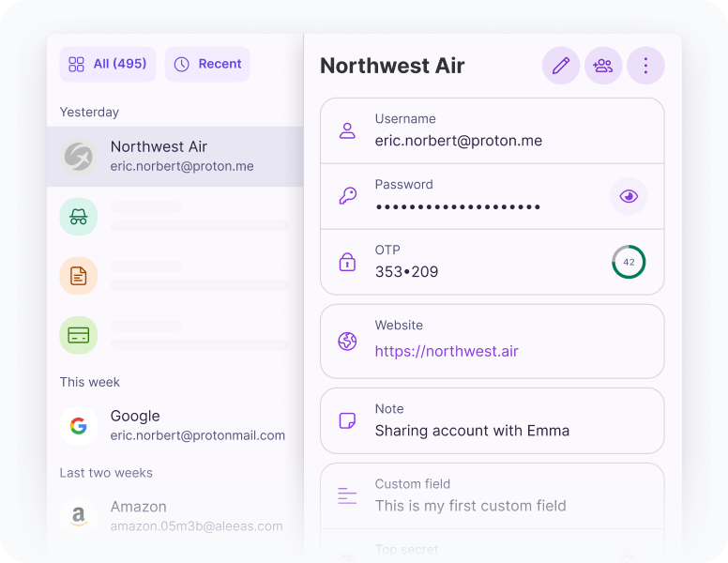This screenshot has width=728, height=563.
Task: Click the Google logo icon
Action: (x=79, y=426)
